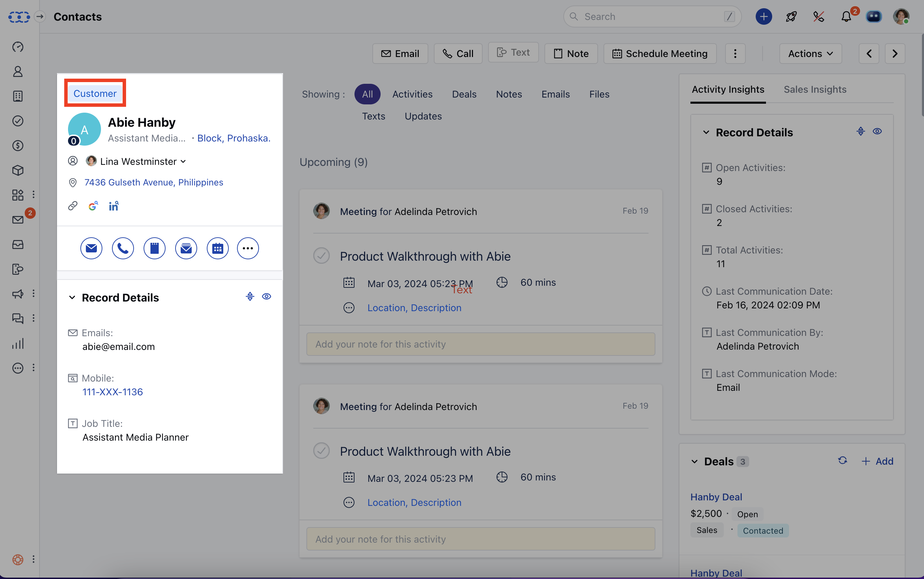Toggle the eye icon in left Record Details
924x579 pixels.
(267, 297)
